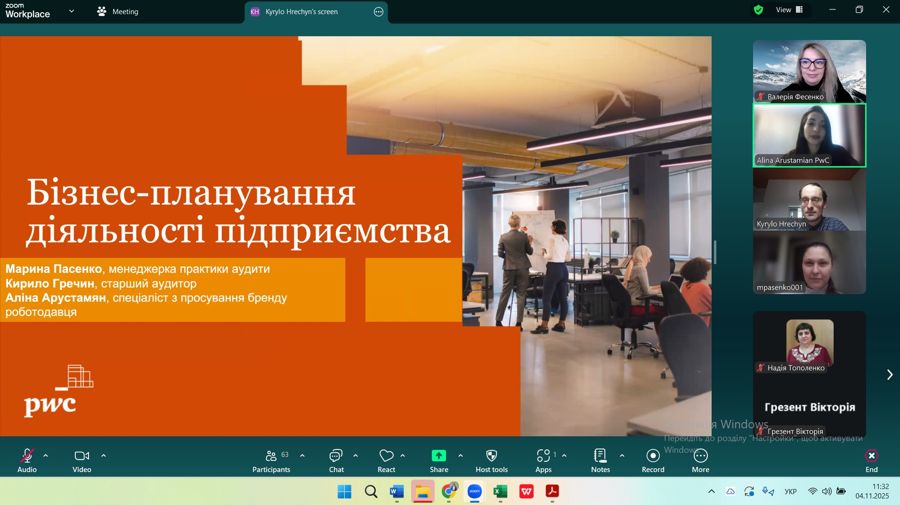Screen dimensions: 900x505
Task: Select Alina Arustamian's video thumbnail
Action: click(x=809, y=135)
